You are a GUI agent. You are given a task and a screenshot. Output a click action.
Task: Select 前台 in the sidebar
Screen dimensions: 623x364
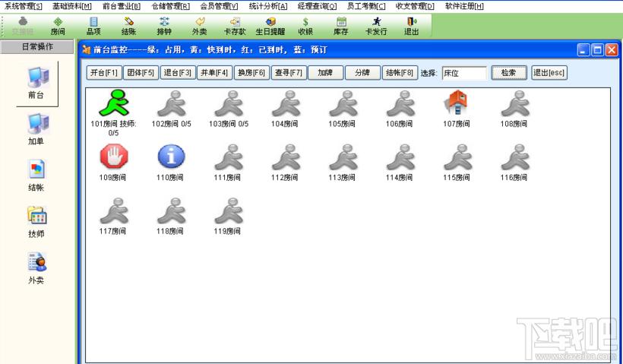point(36,84)
